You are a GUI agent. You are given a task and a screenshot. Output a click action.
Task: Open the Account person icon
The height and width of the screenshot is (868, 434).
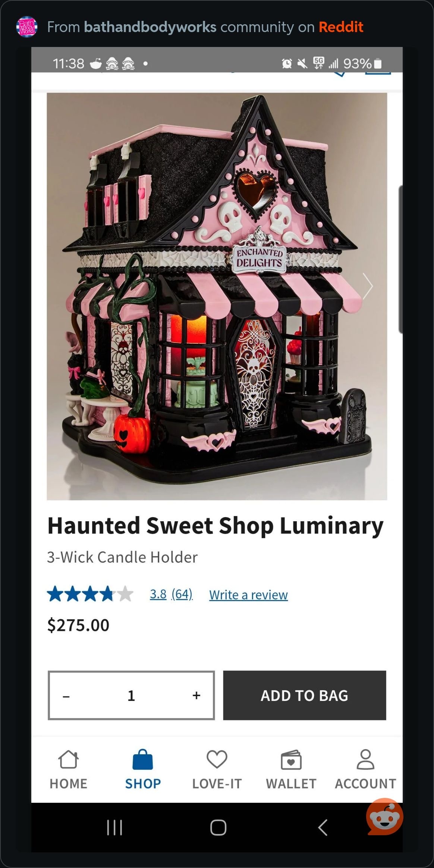[x=365, y=759]
